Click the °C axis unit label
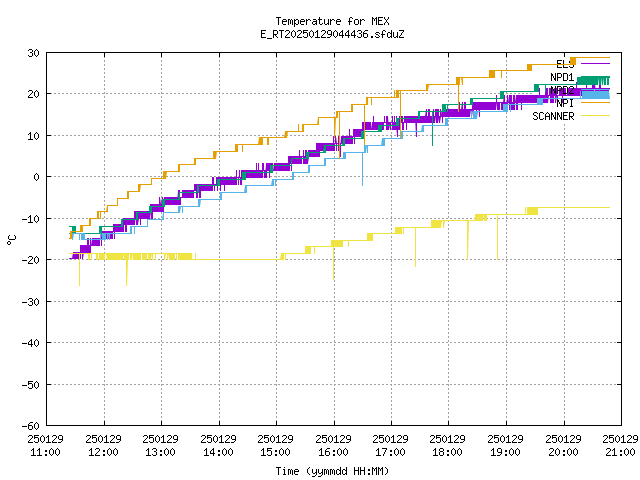Viewport: 640px width, 480px height. (11, 240)
